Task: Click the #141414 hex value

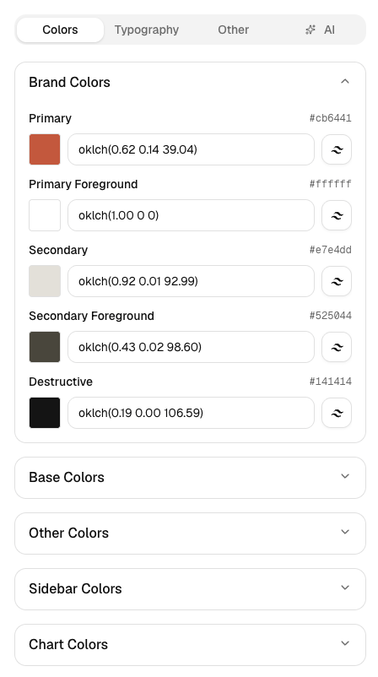Action: pos(330,382)
